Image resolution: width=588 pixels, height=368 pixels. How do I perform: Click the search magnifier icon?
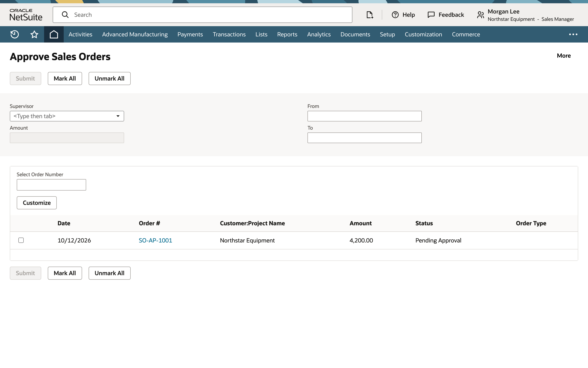coord(65,15)
